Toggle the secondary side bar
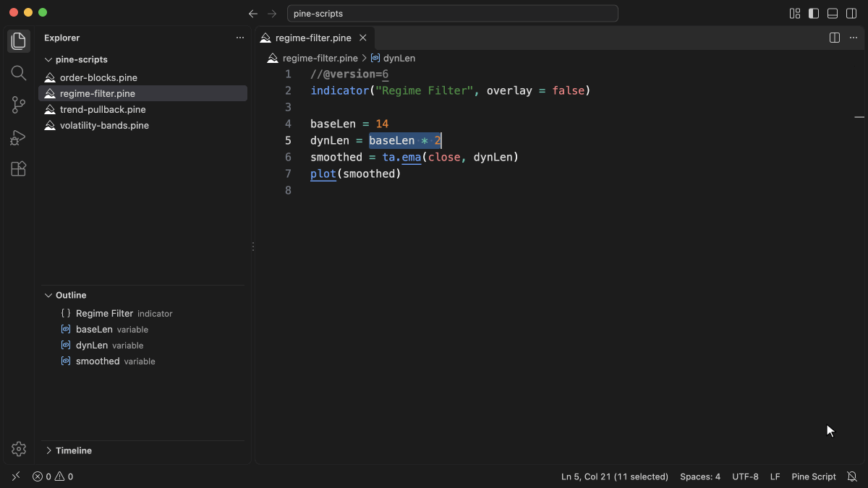This screenshot has height=488, width=868. tap(851, 14)
